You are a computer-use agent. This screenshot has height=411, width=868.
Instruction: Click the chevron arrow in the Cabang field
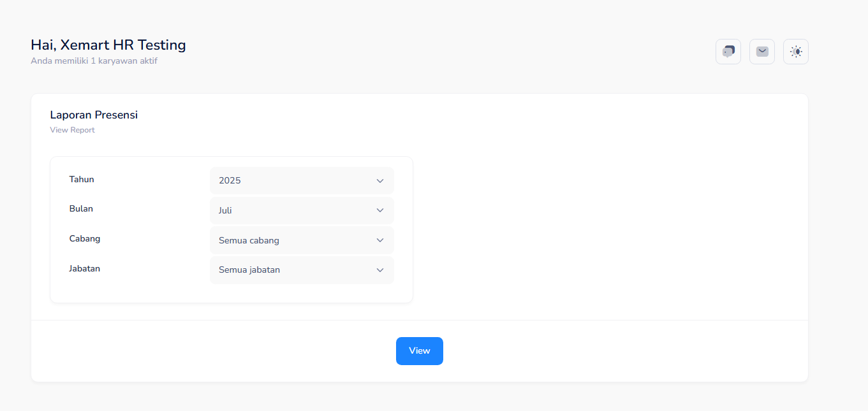point(380,240)
